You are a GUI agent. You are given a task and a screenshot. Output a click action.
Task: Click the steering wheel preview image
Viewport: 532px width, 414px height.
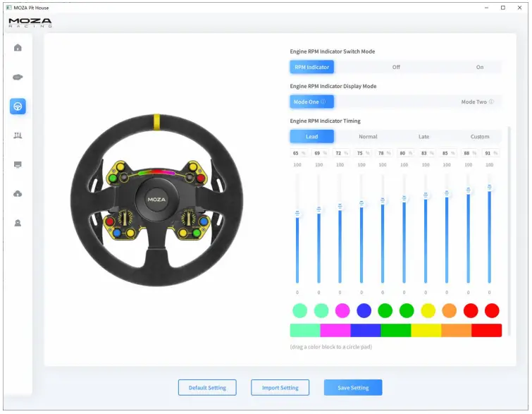tap(156, 200)
